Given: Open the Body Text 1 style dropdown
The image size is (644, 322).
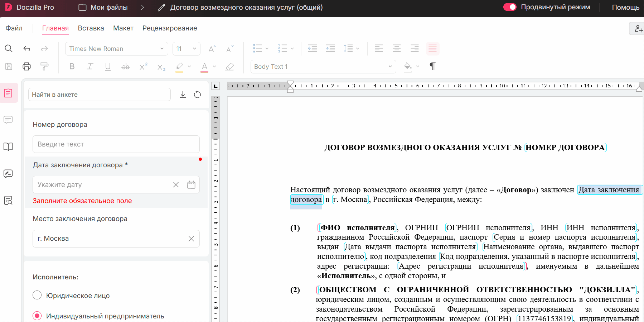Looking at the screenshot, I should pyautogui.click(x=323, y=67).
